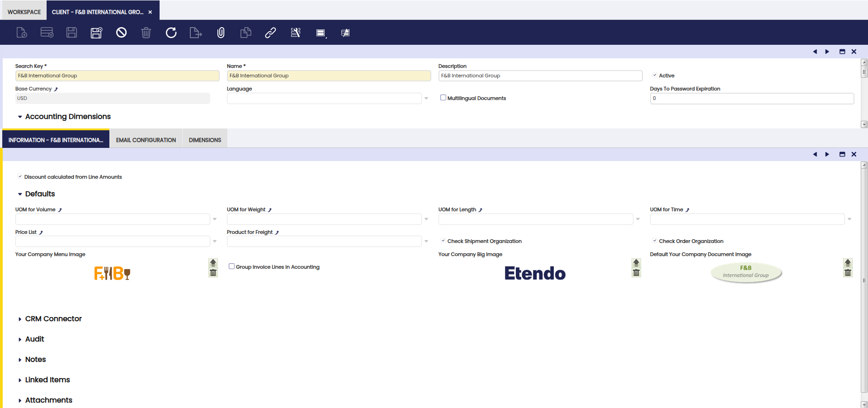Switch to the Email Configuration tab
The height and width of the screenshot is (408, 868).
146,140
